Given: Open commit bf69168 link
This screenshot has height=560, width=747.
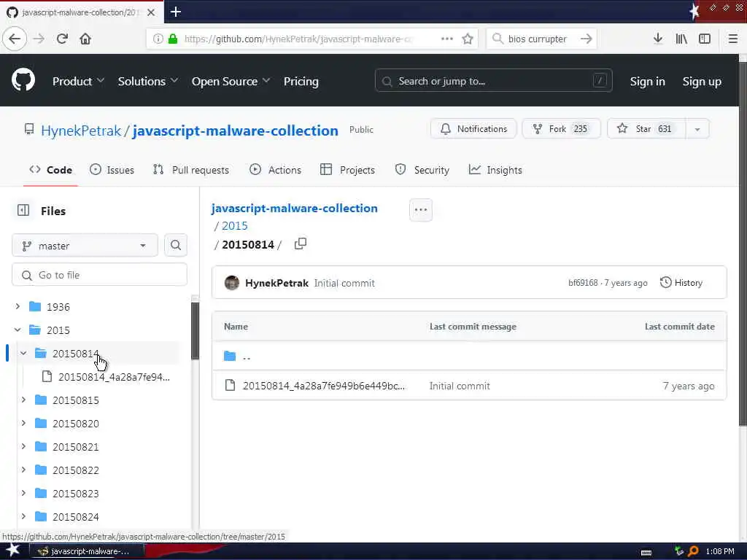Looking at the screenshot, I should (x=583, y=283).
